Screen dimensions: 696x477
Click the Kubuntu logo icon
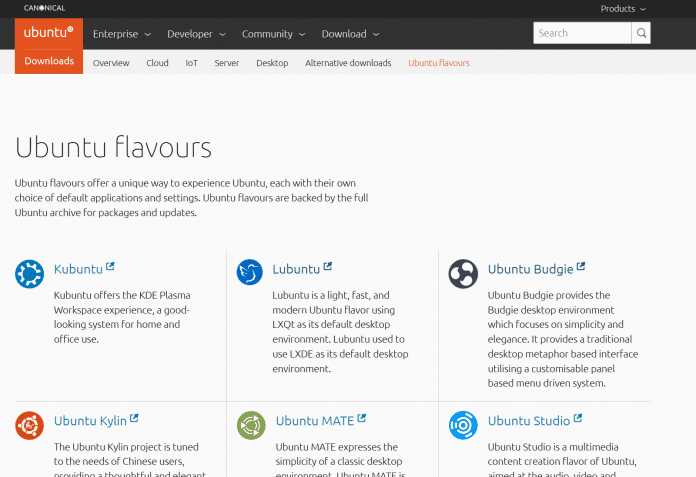click(x=30, y=273)
